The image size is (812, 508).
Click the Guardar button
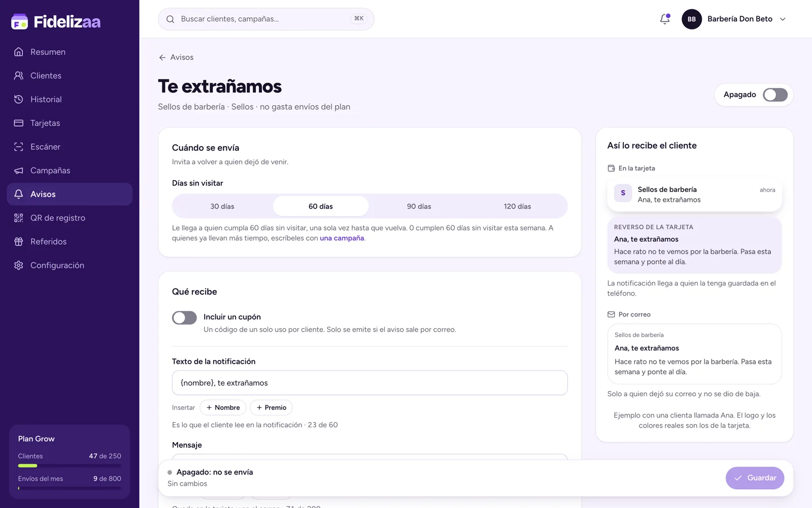[755, 478]
